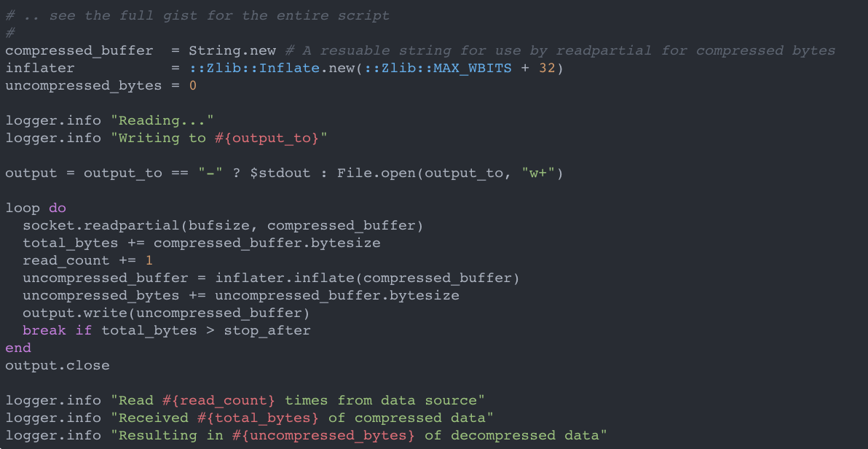Click the "Reading..." string literal
This screenshot has width=868, height=449.
point(166,120)
